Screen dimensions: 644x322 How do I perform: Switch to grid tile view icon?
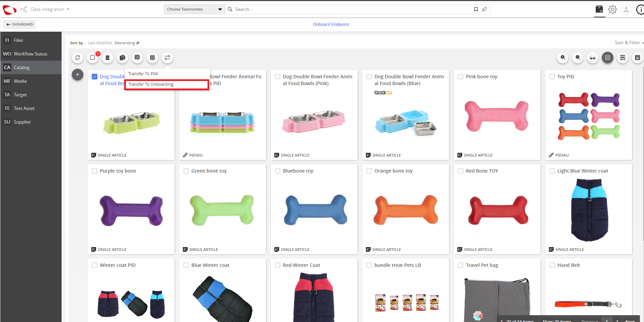(608, 58)
